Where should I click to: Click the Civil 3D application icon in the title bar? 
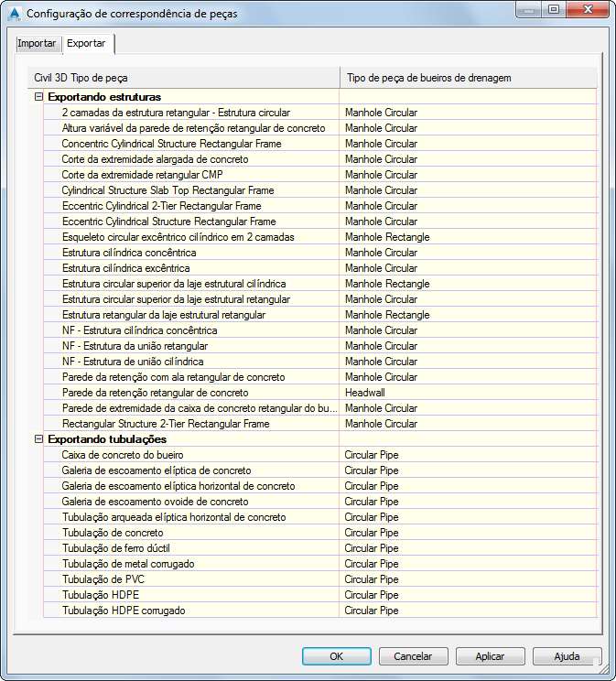click(x=15, y=14)
